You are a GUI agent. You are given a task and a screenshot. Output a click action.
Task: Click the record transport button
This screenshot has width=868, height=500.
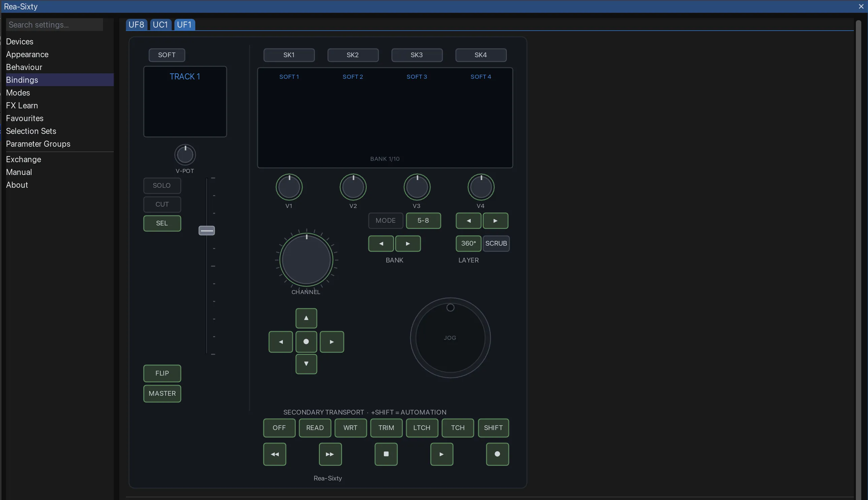(x=497, y=454)
